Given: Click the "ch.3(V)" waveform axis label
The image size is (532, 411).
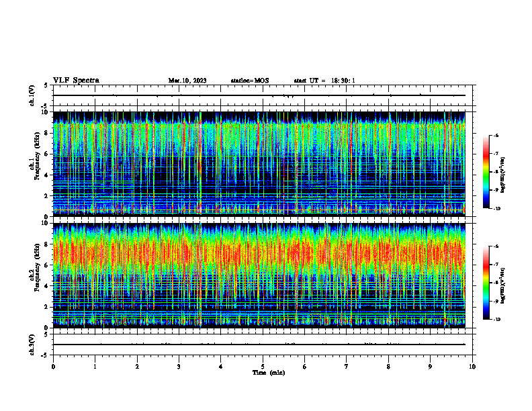Looking at the screenshot, I should pos(32,345).
